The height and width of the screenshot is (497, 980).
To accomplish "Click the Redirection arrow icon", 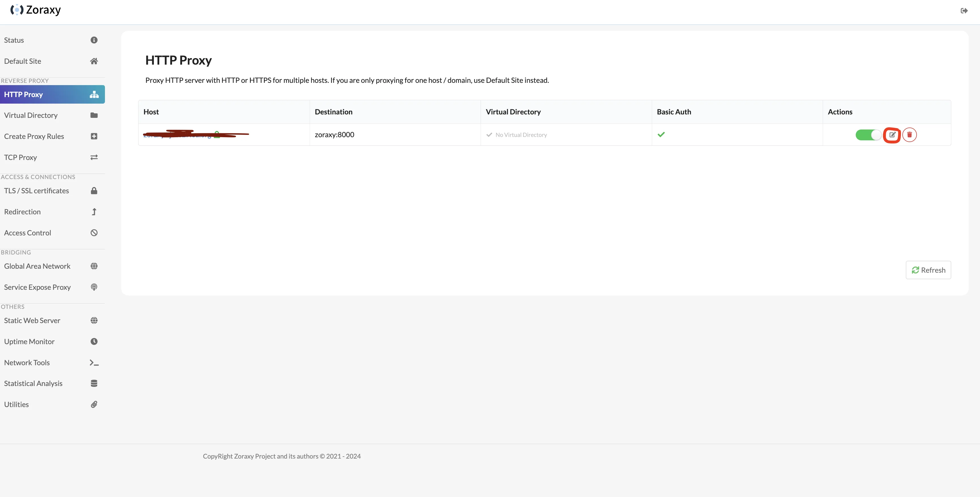I will [94, 212].
